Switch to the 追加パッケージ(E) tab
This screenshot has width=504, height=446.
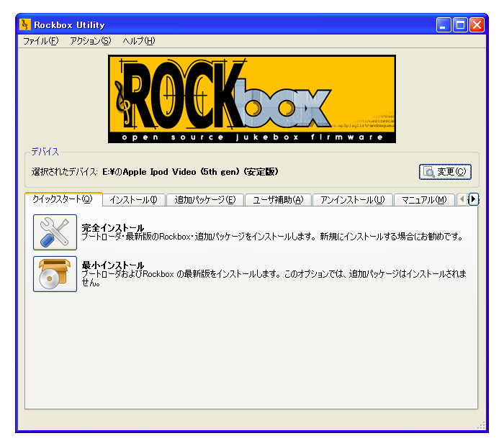pos(205,200)
